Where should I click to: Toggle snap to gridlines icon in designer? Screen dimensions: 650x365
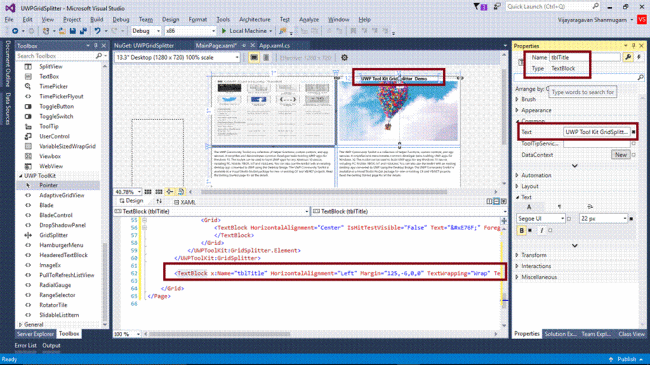coord(159,192)
